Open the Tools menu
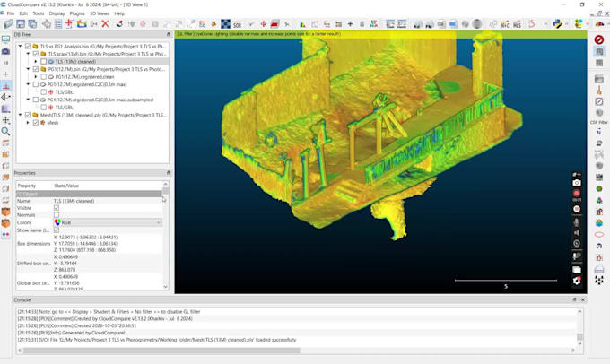 click(x=38, y=13)
